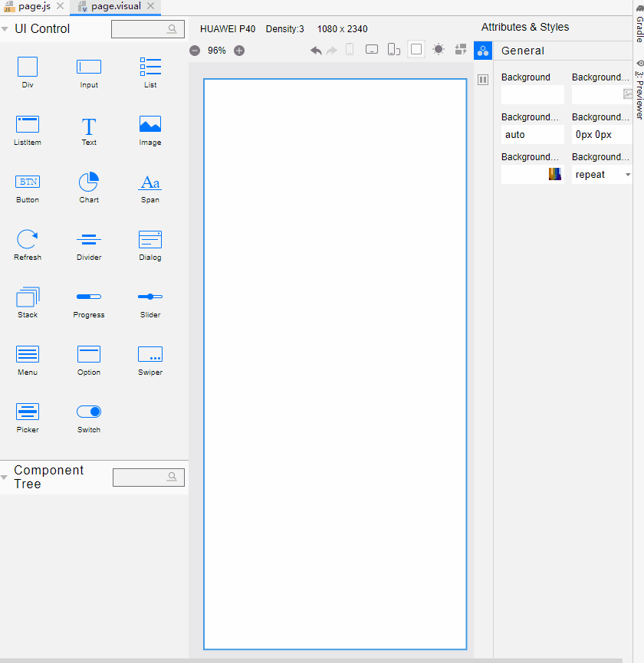Open the background gradient color picker
Screen dimensions: 644x663
pos(555,174)
